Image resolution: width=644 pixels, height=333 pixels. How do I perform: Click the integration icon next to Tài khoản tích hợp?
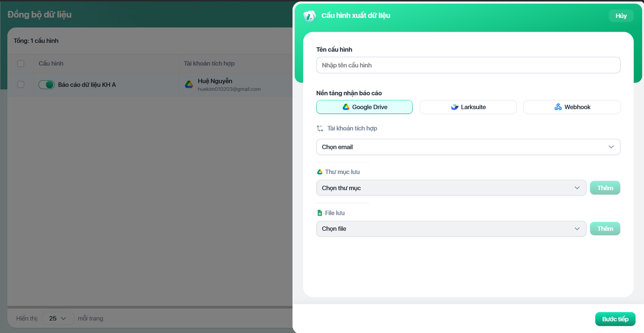320,128
